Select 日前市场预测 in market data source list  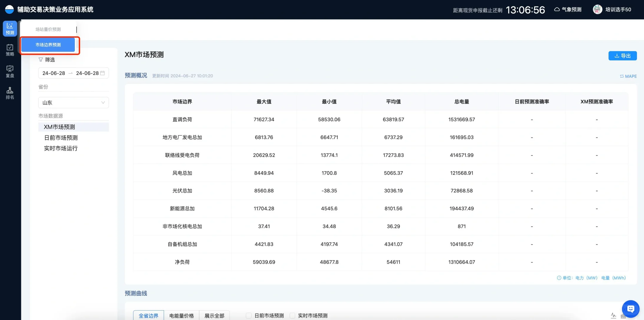(61, 137)
